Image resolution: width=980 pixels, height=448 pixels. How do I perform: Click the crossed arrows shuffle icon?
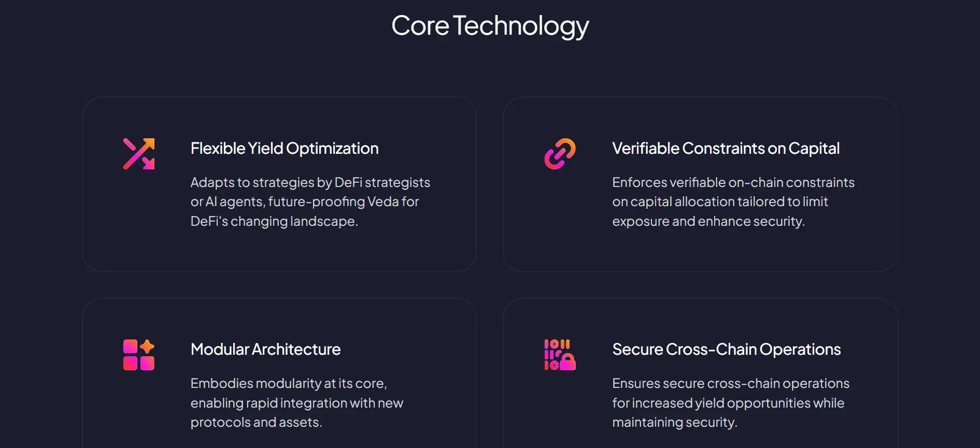139,154
